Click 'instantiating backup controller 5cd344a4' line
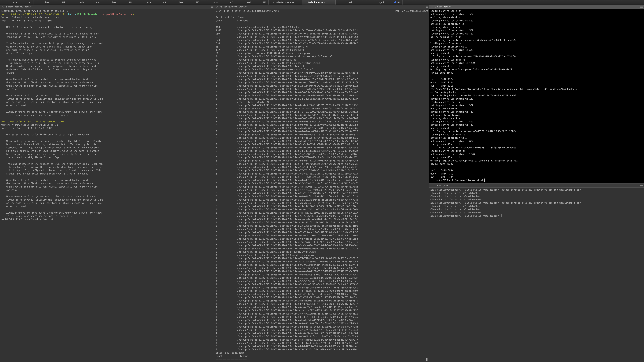This screenshot has width=644, height=362. pos(473,95)
